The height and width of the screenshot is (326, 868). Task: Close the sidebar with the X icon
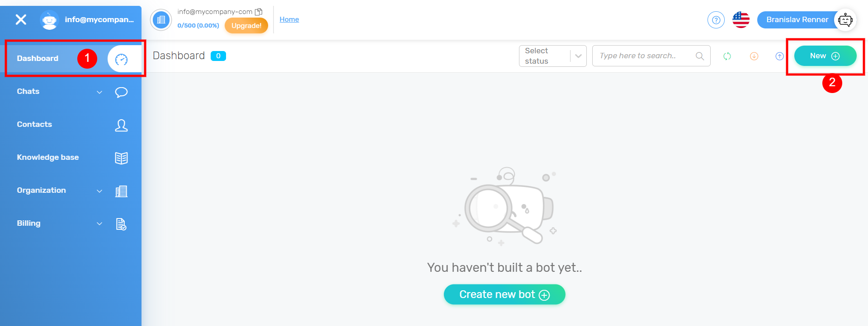pyautogui.click(x=21, y=19)
